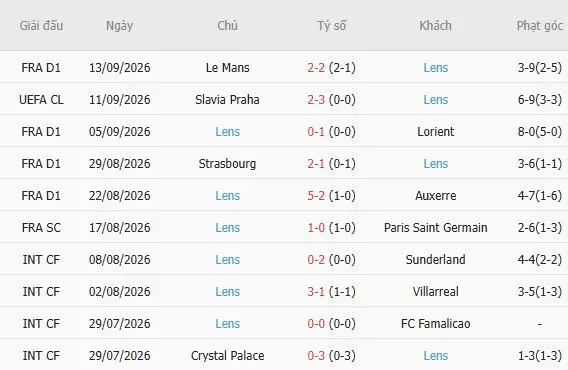Select Lens home team link against Lorient
Image resolution: width=568 pixels, height=370 pixels.
227,132
